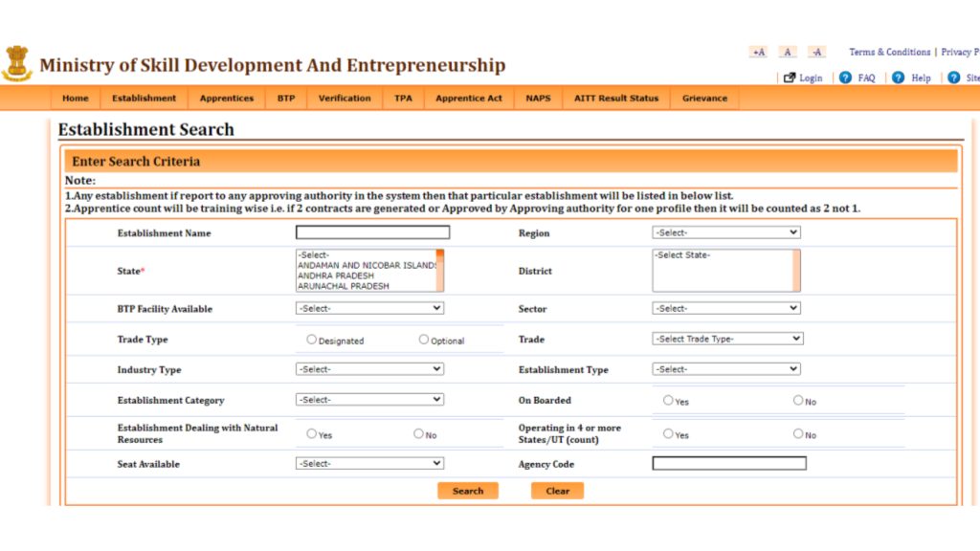This screenshot has width=980, height=551.
Task: Select No for Natural Resources dealing
Action: click(x=418, y=433)
